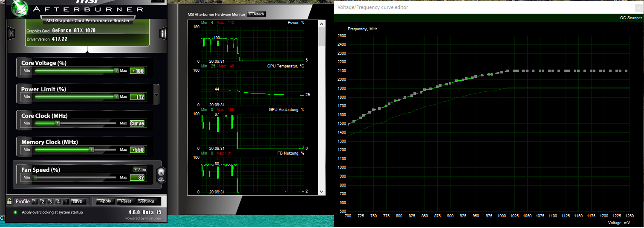The image size is (644, 228).
Task: Open Afterburner Settings
Action: tap(147, 202)
